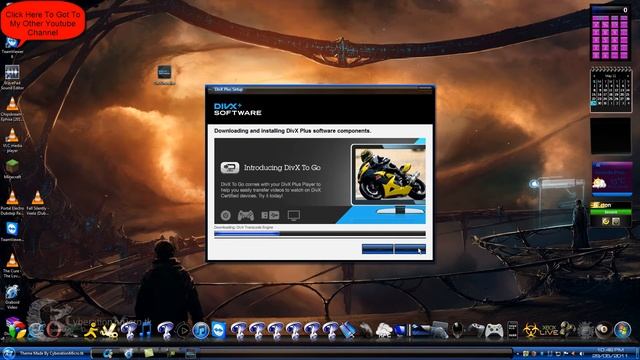Click the Windows orb at dock's right end

(x=622, y=330)
